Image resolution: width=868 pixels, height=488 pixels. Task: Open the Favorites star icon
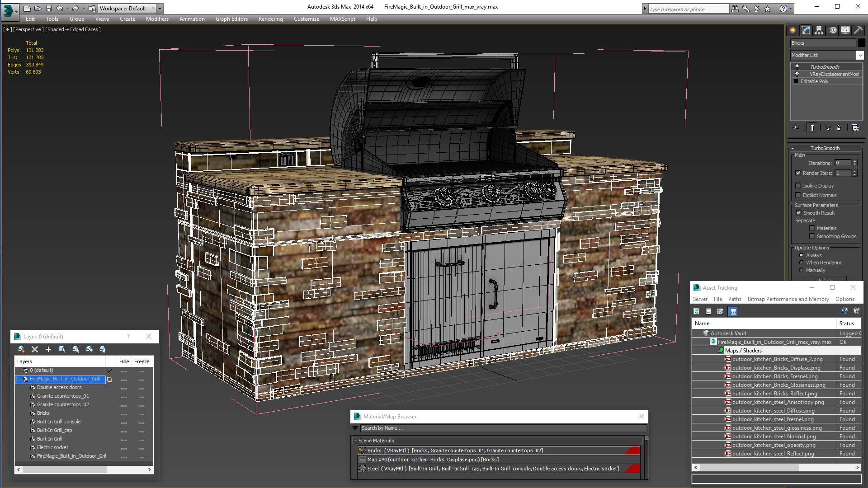click(x=768, y=9)
